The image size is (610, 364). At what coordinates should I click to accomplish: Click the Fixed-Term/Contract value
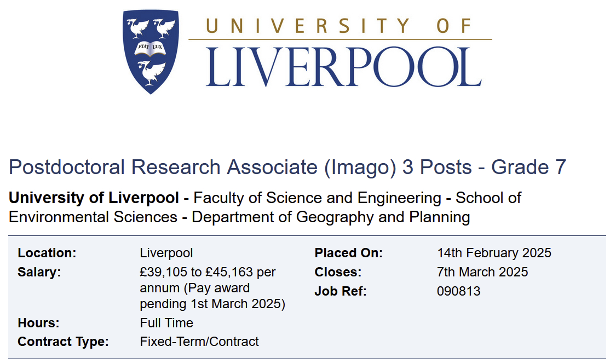pyautogui.click(x=199, y=342)
